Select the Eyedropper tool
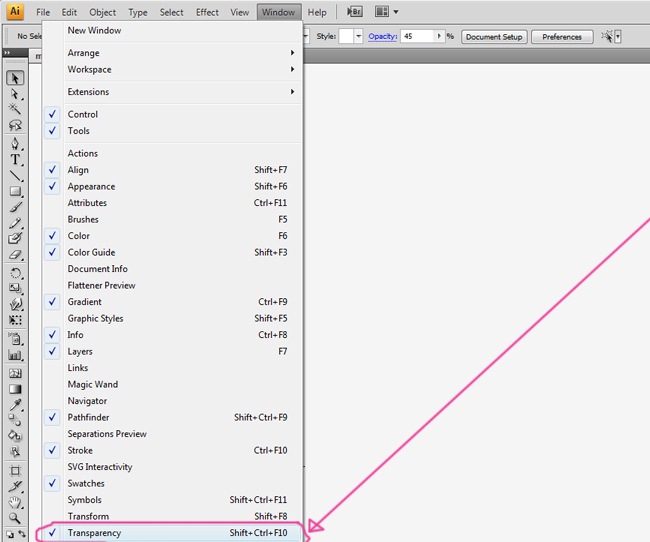This screenshot has height=542, width=650. click(x=16, y=402)
